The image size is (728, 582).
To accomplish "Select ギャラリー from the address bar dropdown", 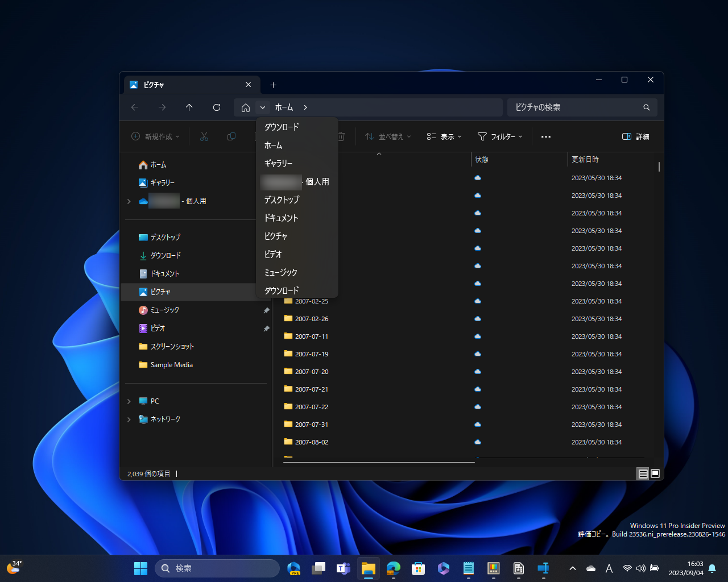I will 280,163.
